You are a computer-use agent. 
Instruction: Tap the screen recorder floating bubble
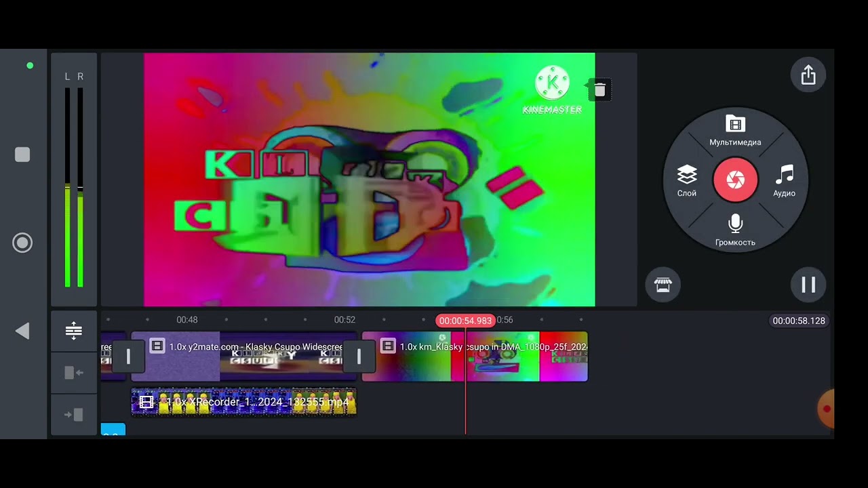[x=825, y=409]
